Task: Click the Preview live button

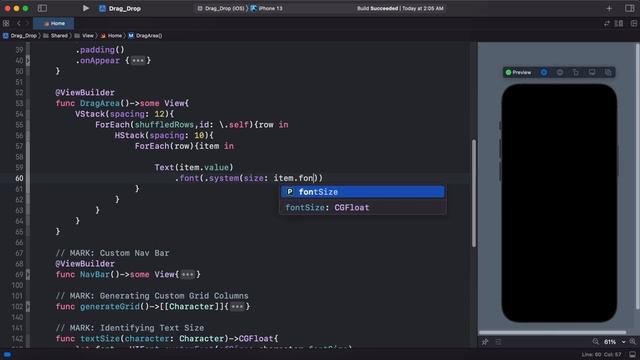Action: [x=518, y=72]
